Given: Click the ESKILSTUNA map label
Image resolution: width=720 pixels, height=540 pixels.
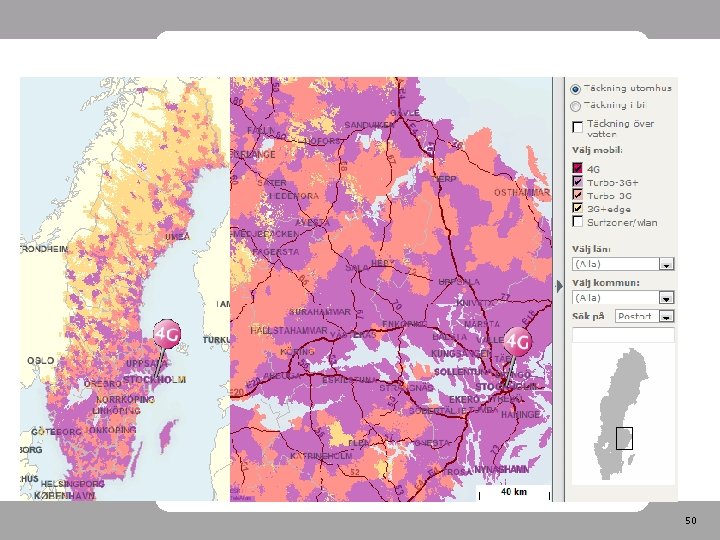Looking at the screenshot, I should [x=349, y=380].
